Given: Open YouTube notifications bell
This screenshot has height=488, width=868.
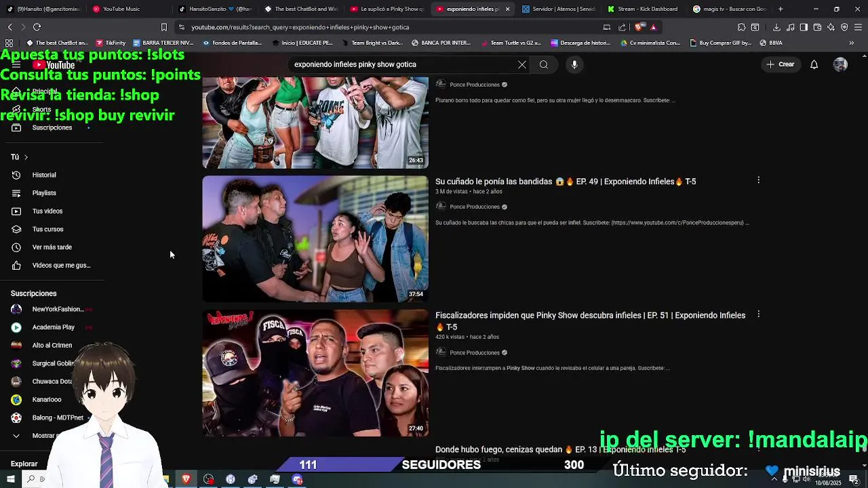Looking at the screenshot, I should (x=814, y=64).
